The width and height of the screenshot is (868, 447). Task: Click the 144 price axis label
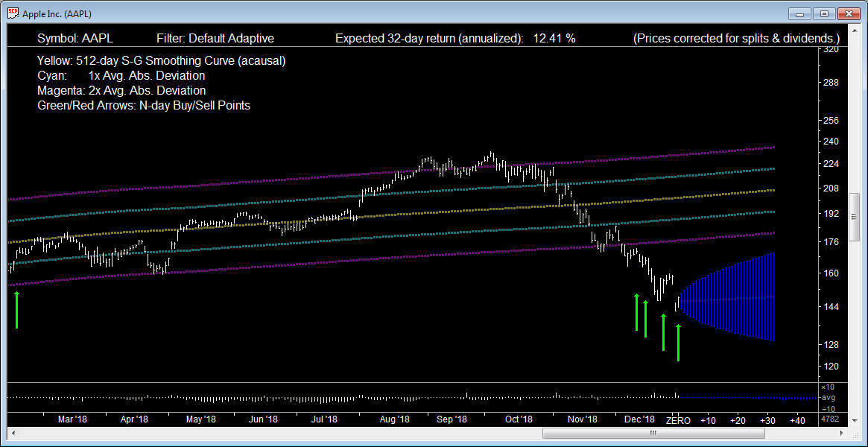point(832,306)
